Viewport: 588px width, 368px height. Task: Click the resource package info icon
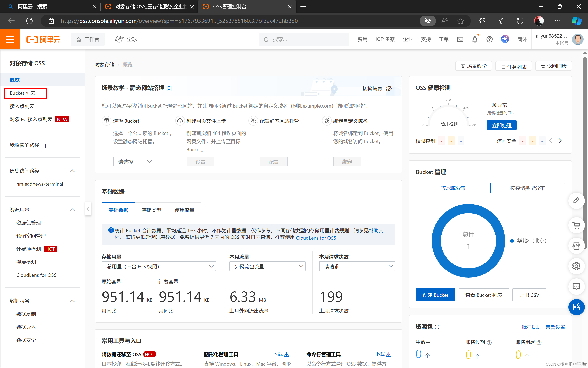pos(437,327)
